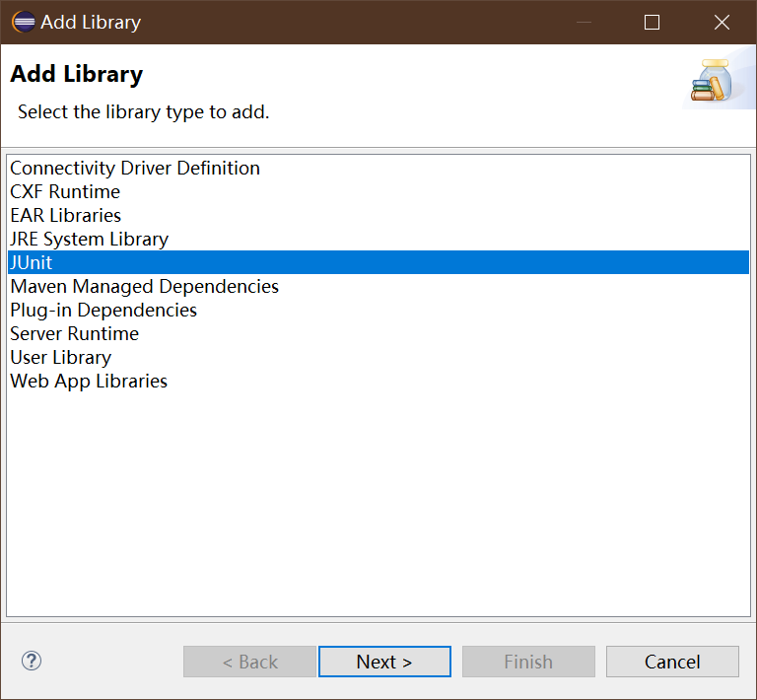This screenshot has width=757, height=700.
Task: Click the Back button
Action: coord(249,662)
